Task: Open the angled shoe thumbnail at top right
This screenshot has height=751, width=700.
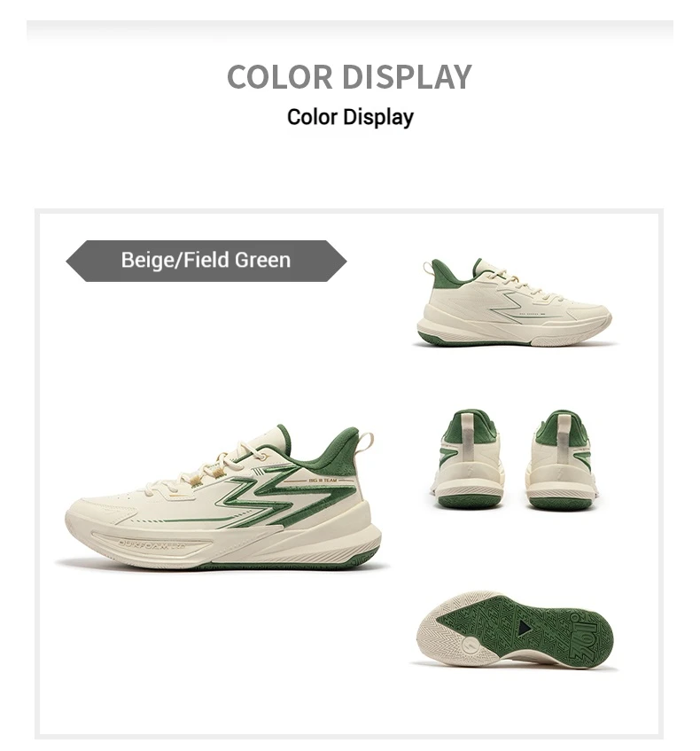Action: coord(514,301)
